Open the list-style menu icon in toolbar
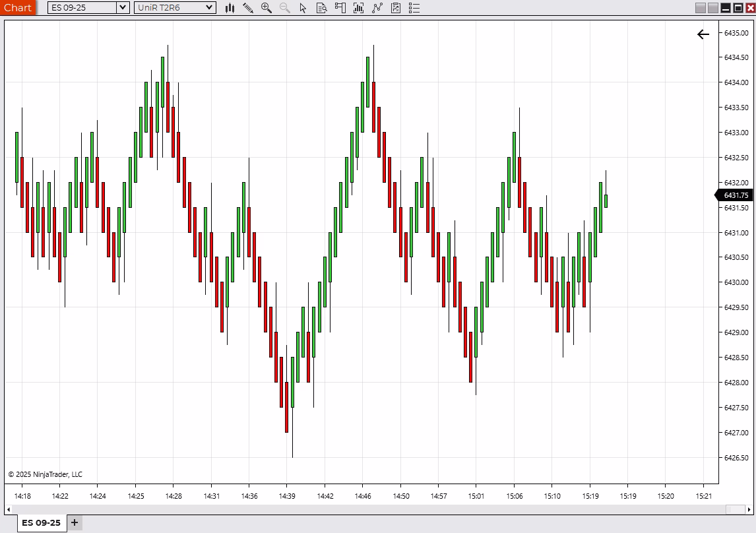 (x=414, y=8)
